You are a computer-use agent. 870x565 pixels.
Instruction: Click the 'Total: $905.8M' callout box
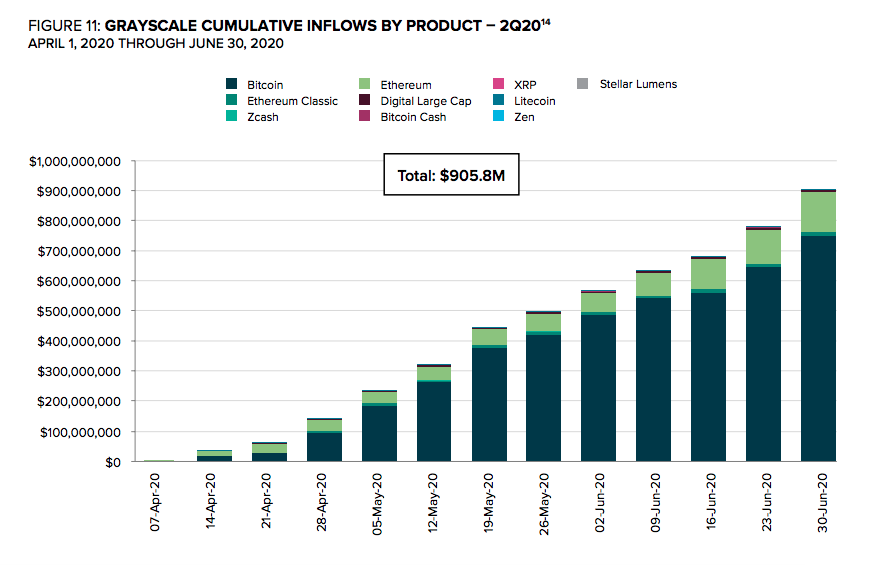coord(452,175)
